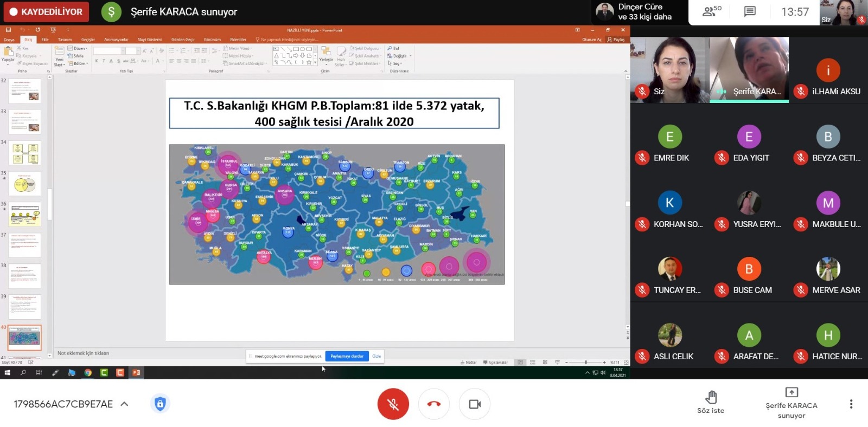
Task: Show the participants list icon
Action: (712, 11)
